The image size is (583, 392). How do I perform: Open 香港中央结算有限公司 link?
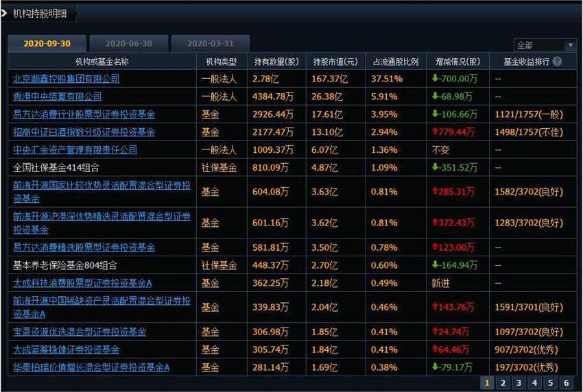click(x=57, y=96)
